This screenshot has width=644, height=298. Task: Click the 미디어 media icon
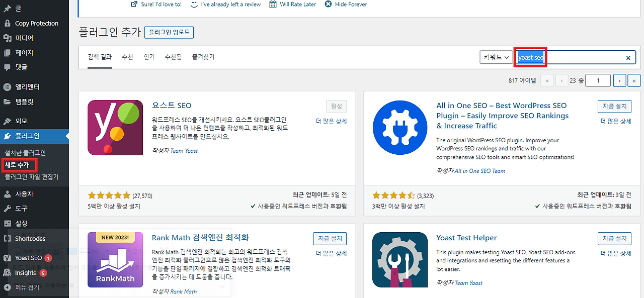(7, 38)
